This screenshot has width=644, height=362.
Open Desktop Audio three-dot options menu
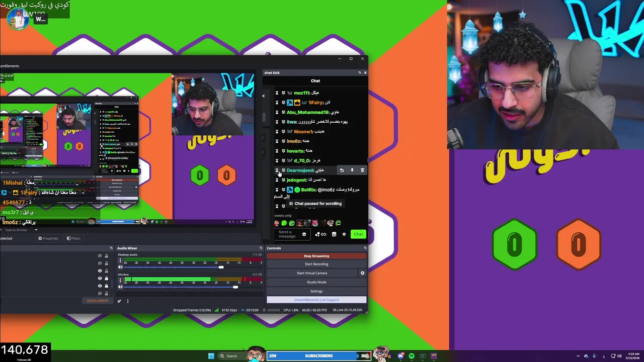coord(120,261)
